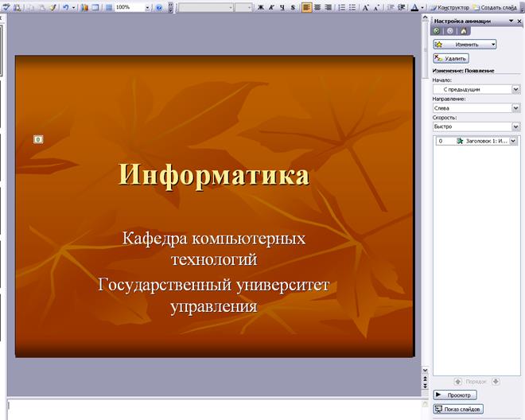Click the task pane Back arrow icon
525x420 pixels.
(437, 31)
